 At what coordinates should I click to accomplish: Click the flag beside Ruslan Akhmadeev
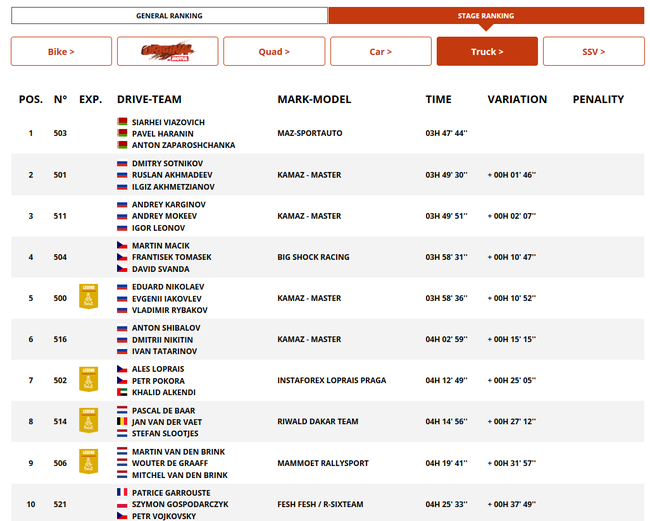coord(122,175)
